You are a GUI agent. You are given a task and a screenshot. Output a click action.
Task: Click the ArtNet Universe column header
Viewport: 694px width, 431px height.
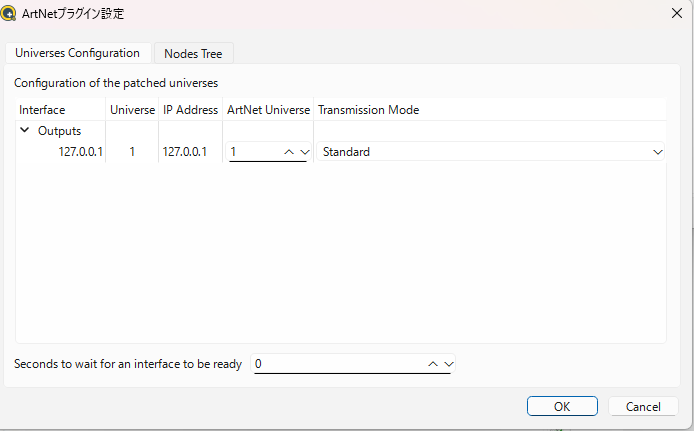tap(268, 110)
